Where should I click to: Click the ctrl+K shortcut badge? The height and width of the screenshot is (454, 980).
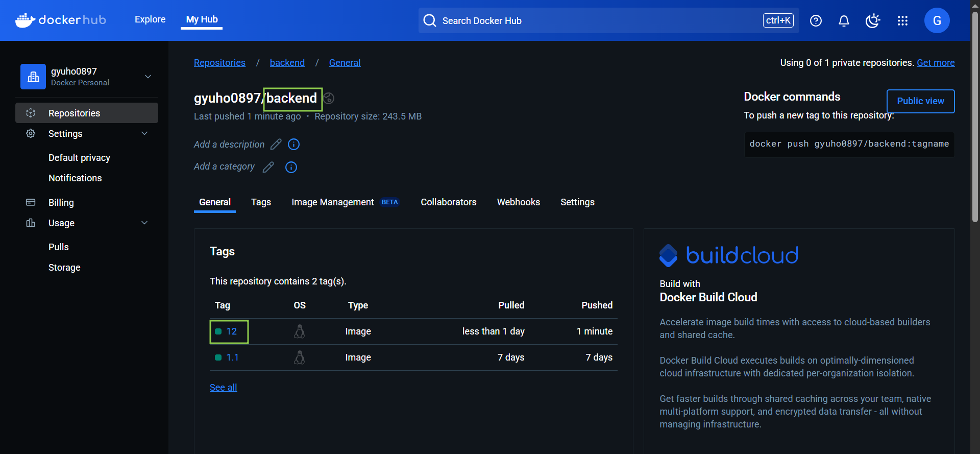point(778,20)
